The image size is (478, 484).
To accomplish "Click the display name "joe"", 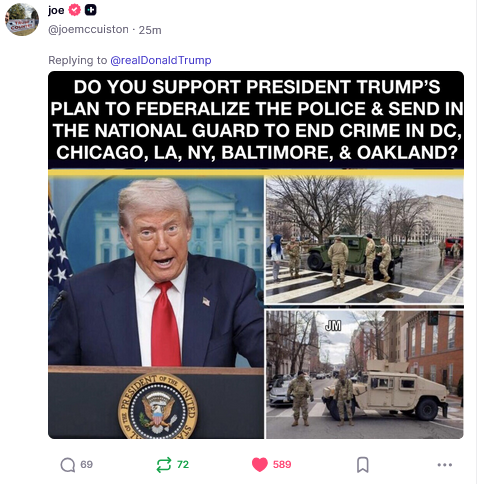I will (56, 10).
